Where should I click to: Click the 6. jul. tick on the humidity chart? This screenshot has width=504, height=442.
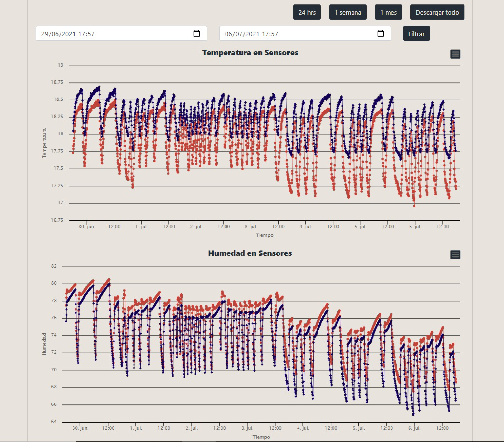coord(414,428)
